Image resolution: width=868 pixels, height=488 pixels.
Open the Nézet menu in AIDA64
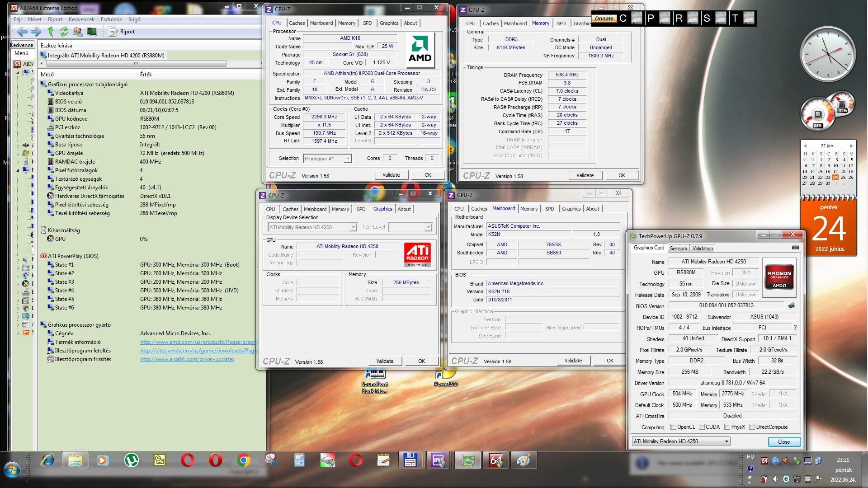(x=35, y=19)
